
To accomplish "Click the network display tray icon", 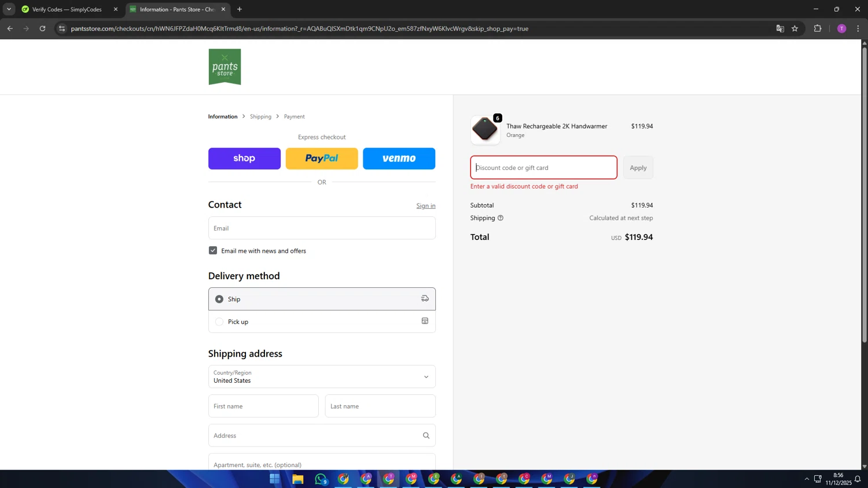I will pos(818,479).
